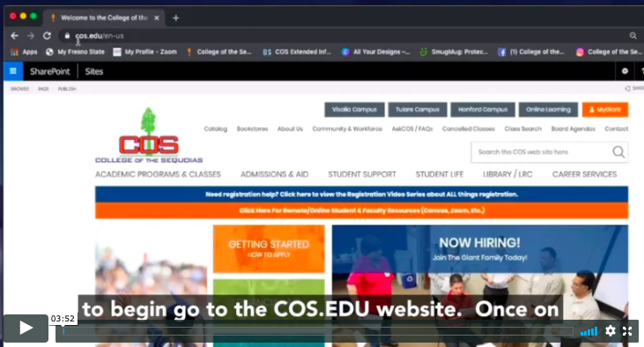
Task: Switch to the PUBLISH ribbon tab
Action: point(67,89)
